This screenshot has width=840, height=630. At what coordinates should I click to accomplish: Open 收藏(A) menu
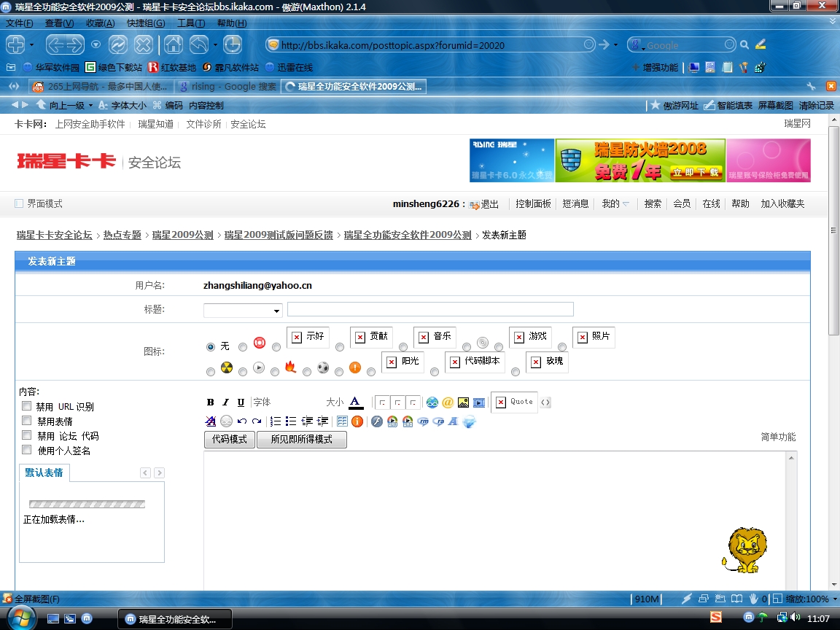pos(100,23)
